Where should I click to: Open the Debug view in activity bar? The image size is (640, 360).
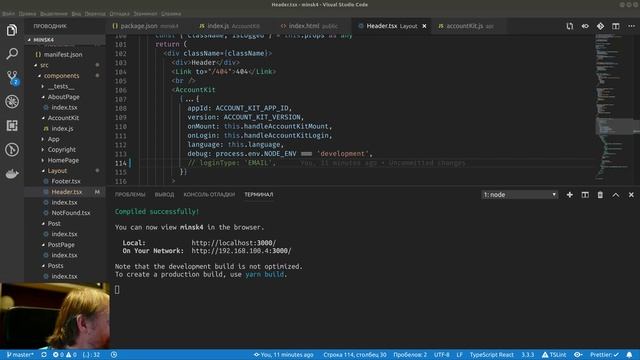click(12, 102)
